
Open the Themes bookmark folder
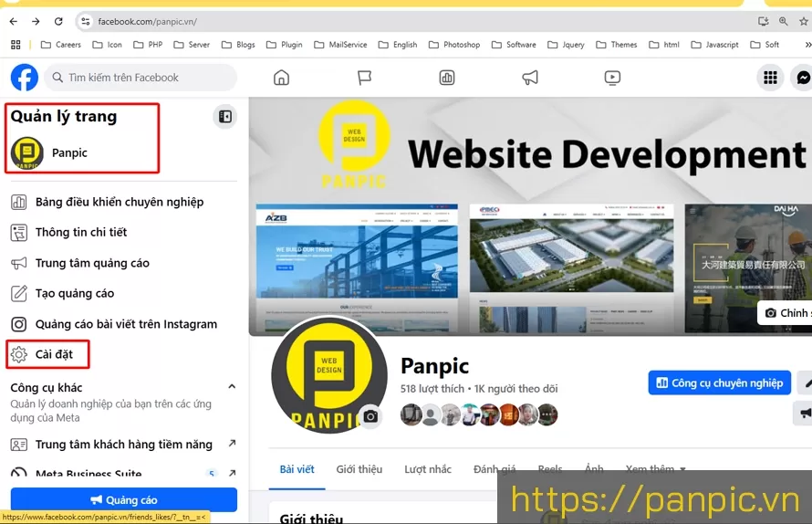click(x=616, y=45)
